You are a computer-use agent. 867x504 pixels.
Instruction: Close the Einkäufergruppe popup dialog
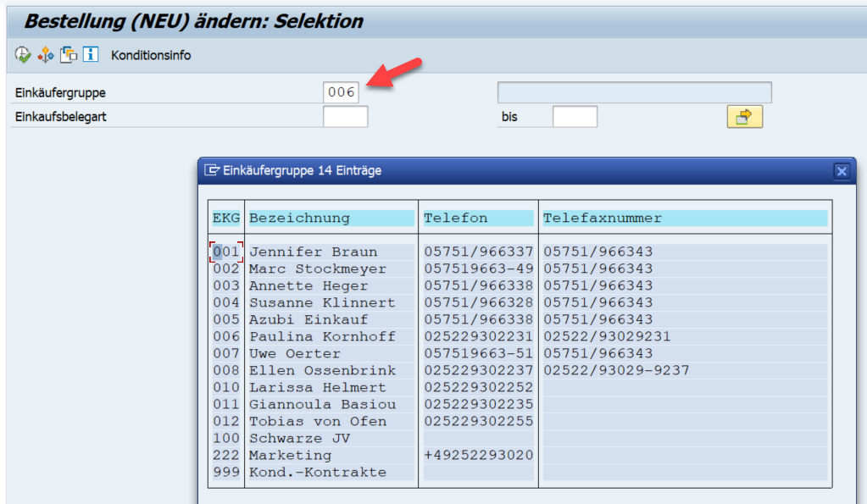click(841, 171)
